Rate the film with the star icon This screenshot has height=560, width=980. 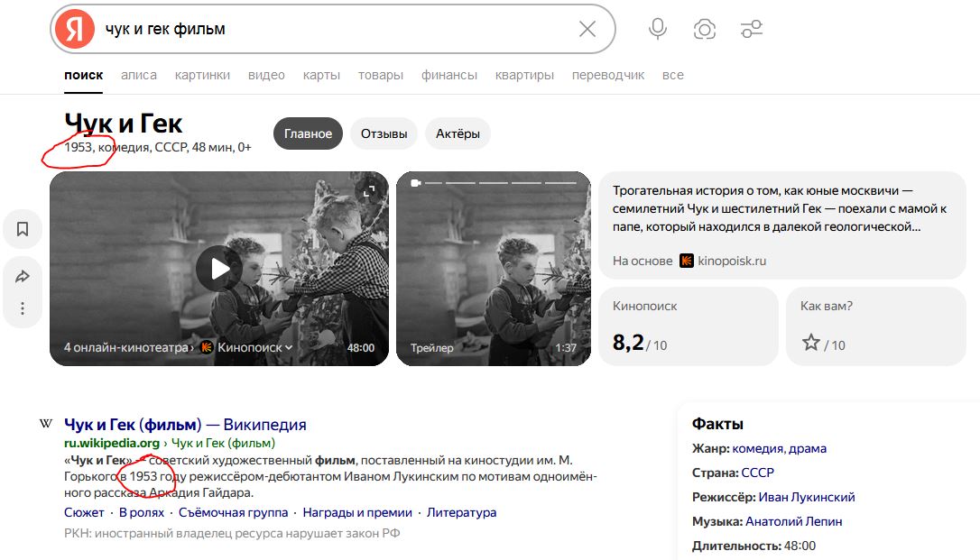pos(810,342)
